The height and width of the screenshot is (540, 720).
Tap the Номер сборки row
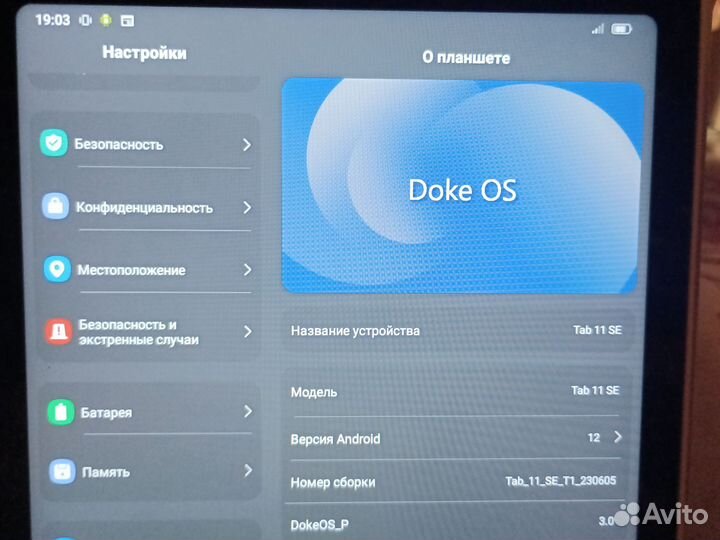455,481
